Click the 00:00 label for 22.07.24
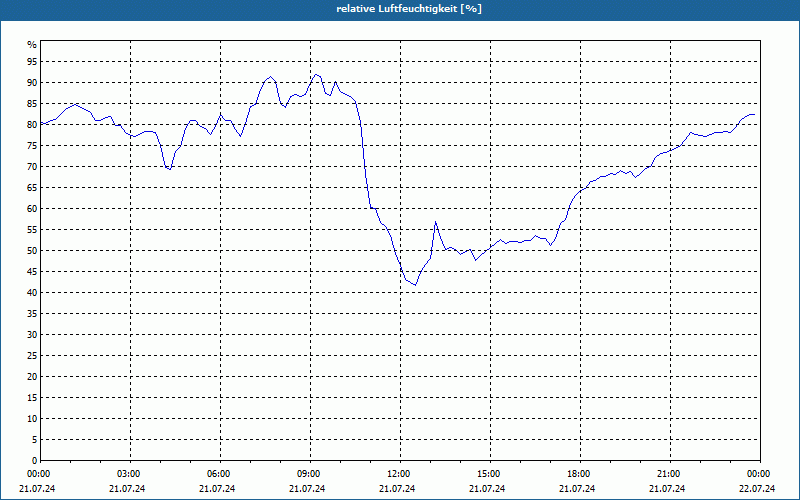This screenshot has height=500, width=800. [x=760, y=474]
